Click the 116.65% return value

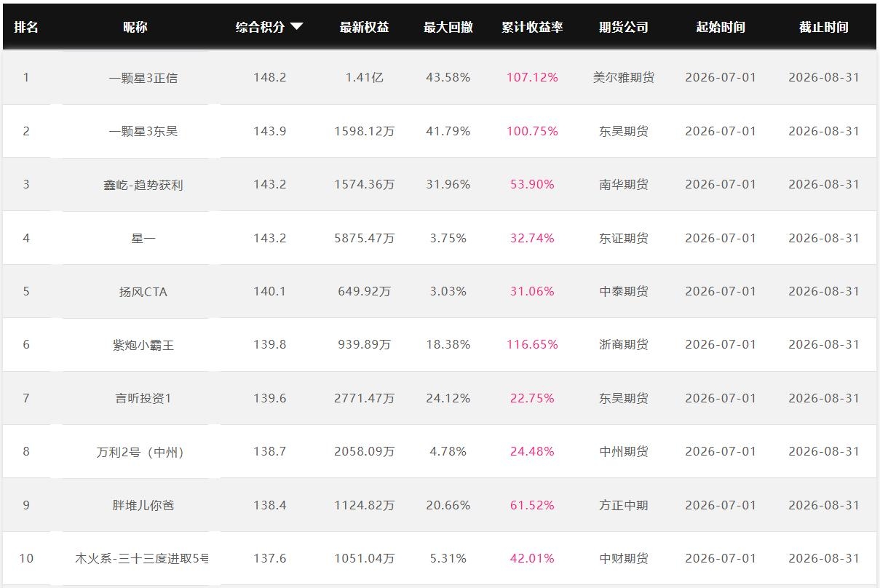pos(532,344)
